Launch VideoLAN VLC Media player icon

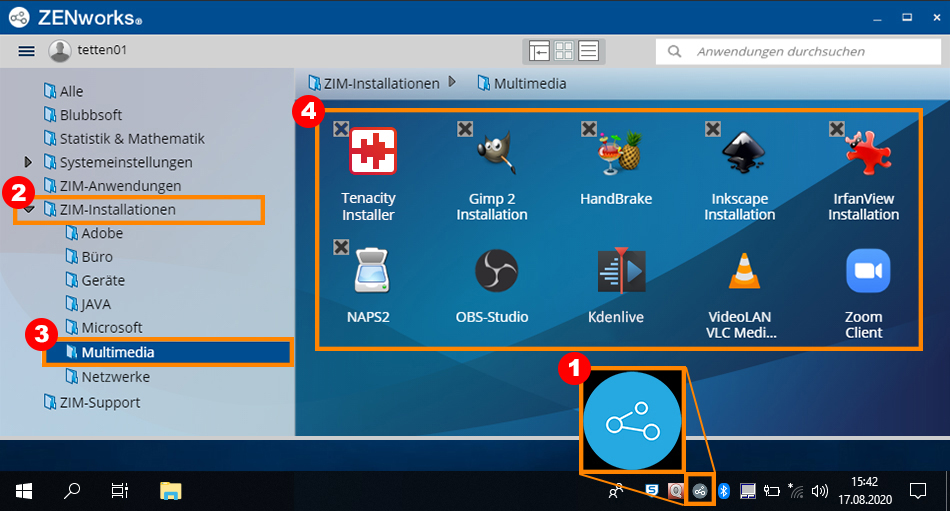(x=744, y=270)
